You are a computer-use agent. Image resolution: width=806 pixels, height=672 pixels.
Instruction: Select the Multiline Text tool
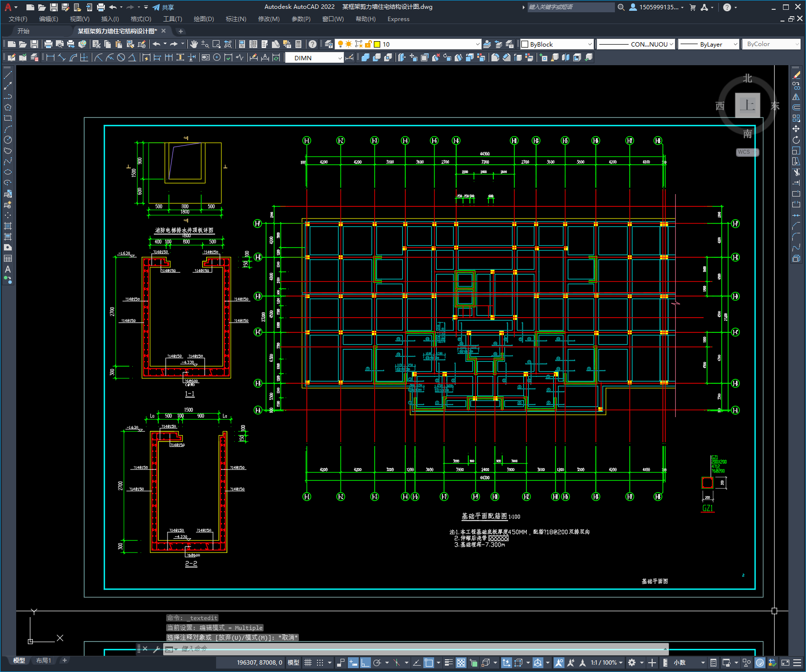[8, 269]
